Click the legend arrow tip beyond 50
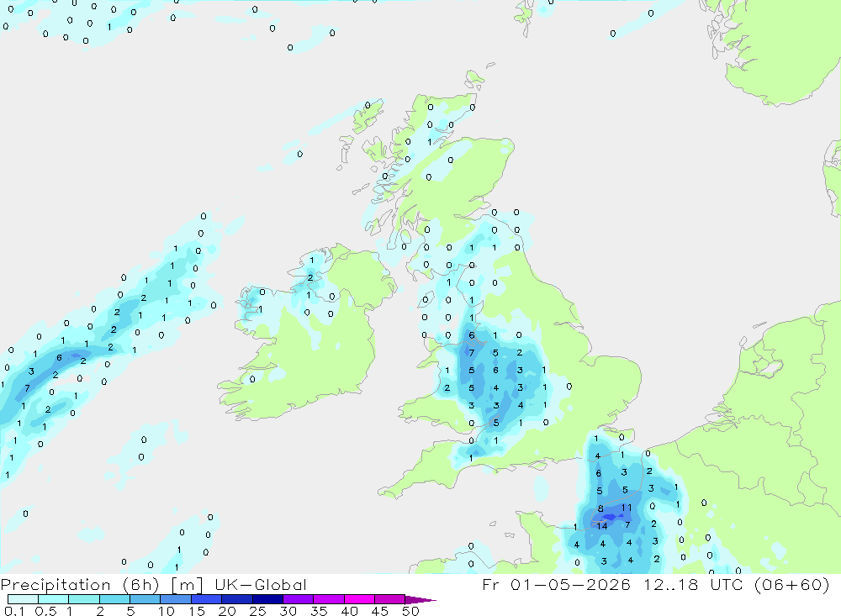841x616 pixels. (421, 600)
